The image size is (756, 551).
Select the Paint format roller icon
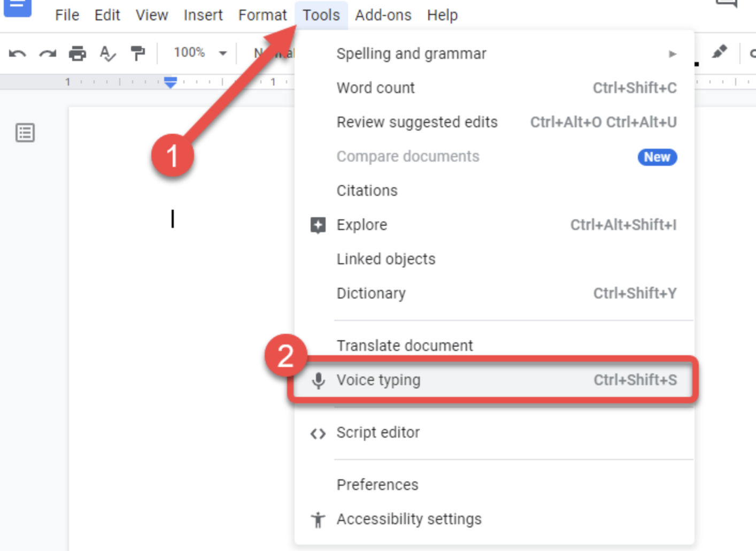click(138, 53)
